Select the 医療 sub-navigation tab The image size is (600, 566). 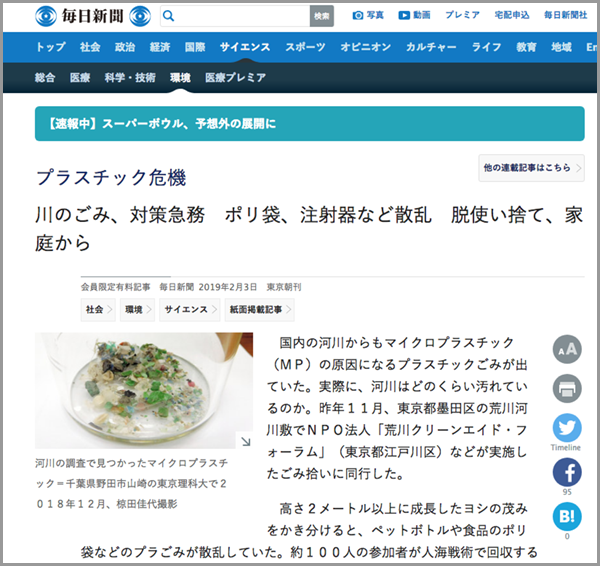(x=80, y=78)
